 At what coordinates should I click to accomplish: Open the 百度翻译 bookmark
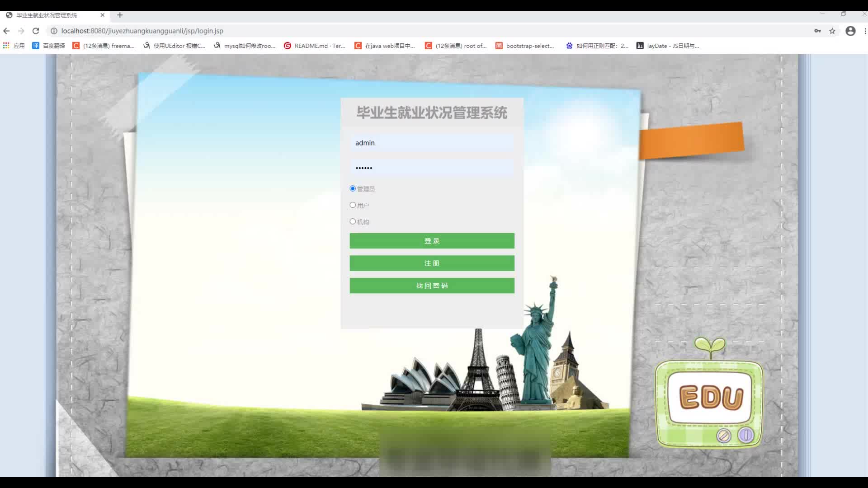(49, 46)
